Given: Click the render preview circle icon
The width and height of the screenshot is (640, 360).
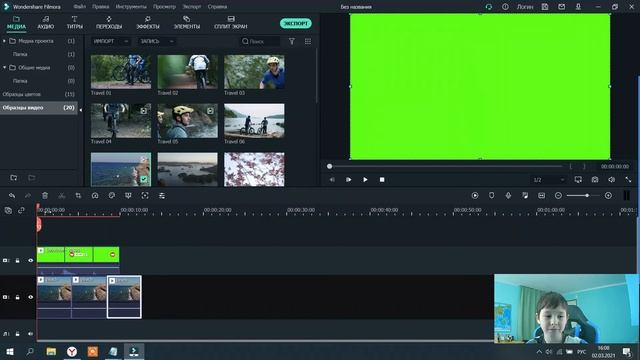Looking at the screenshot, I should (x=475, y=196).
